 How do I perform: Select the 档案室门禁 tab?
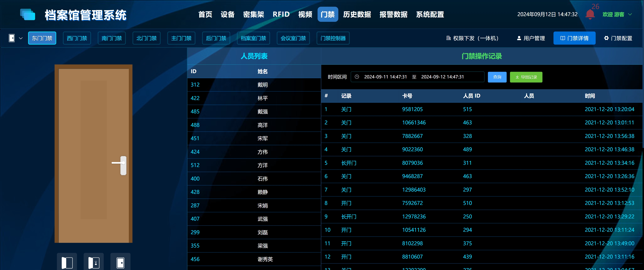[x=253, y=38]
